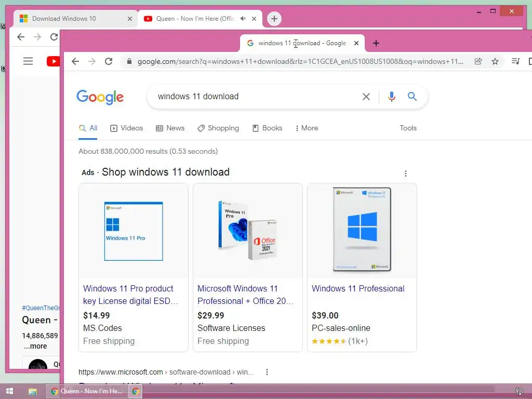Click forward arrow in YouTube window

click(37, 37)
